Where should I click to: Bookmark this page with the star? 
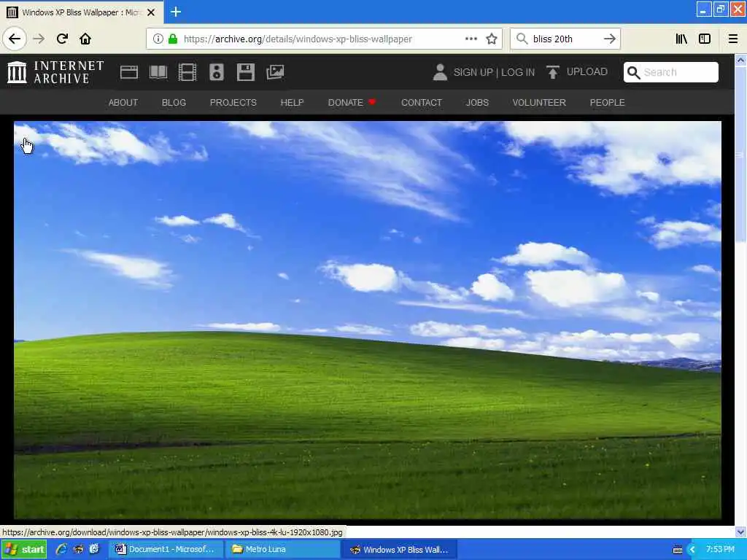pyautogui.click(x=492, y=39)
